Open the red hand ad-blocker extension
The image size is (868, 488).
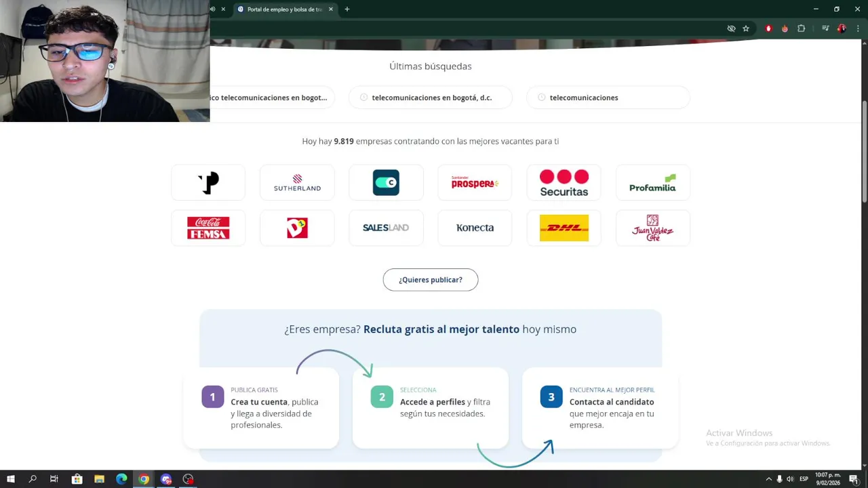click(768, 28)
